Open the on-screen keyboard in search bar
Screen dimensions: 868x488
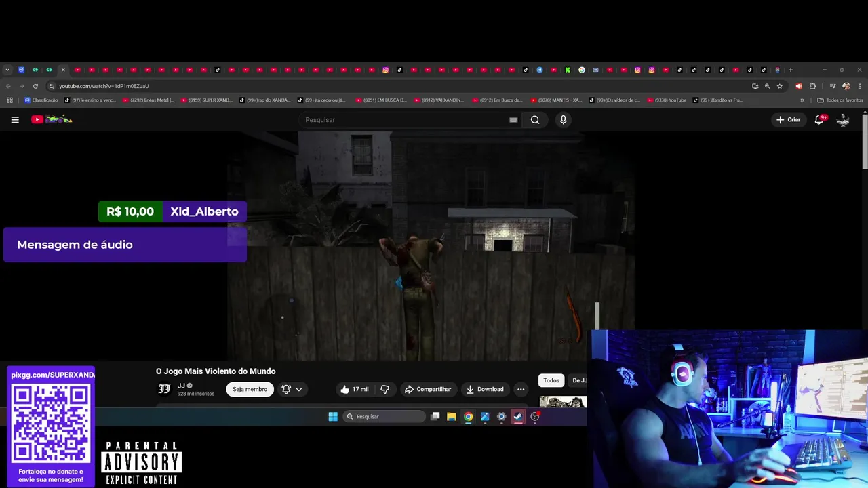pos(513,120)
